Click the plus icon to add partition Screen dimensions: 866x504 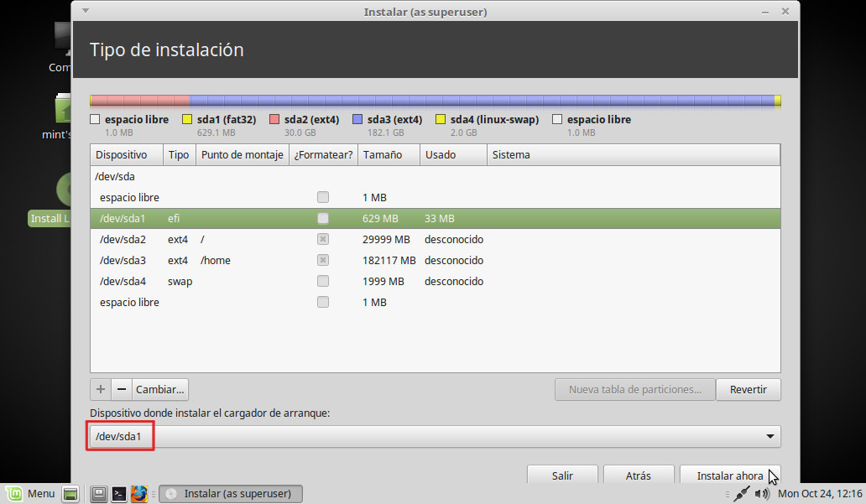click(x=101, y=390)
